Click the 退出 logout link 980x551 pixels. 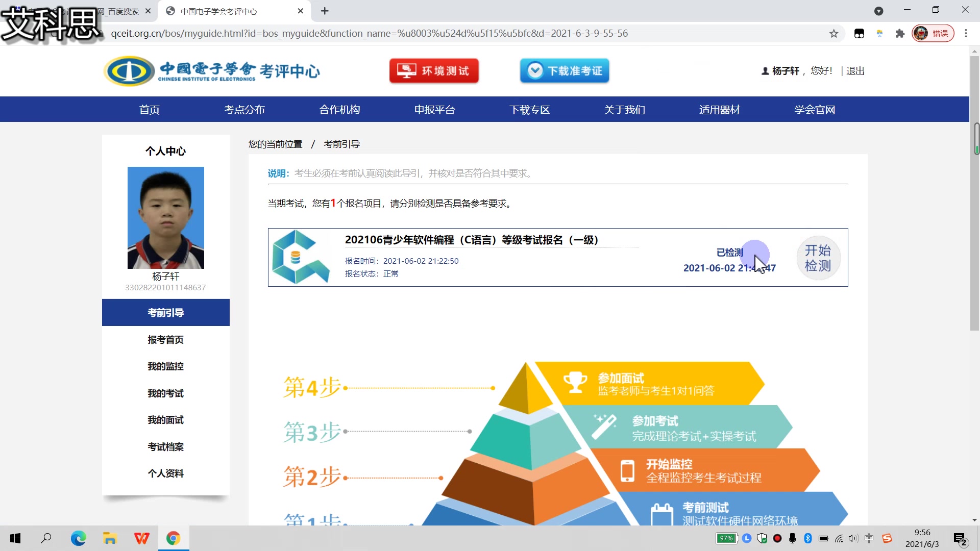855,71
